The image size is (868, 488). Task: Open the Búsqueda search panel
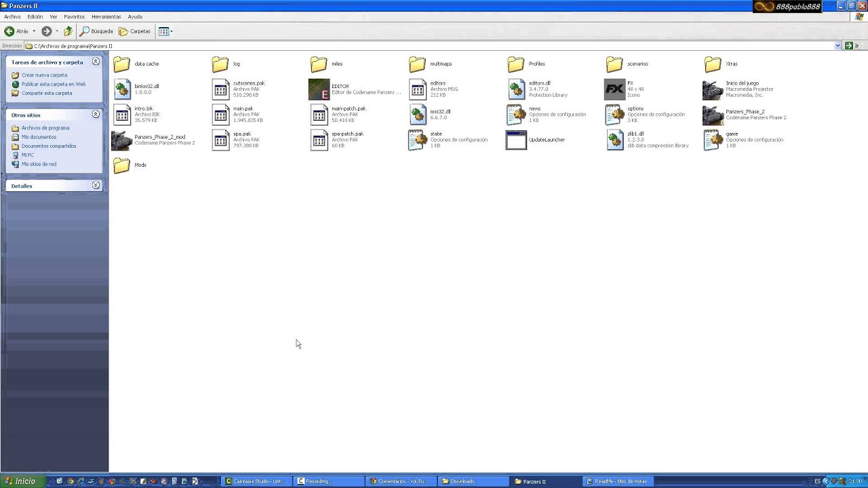pyautogui.click(x=96, y=31)
